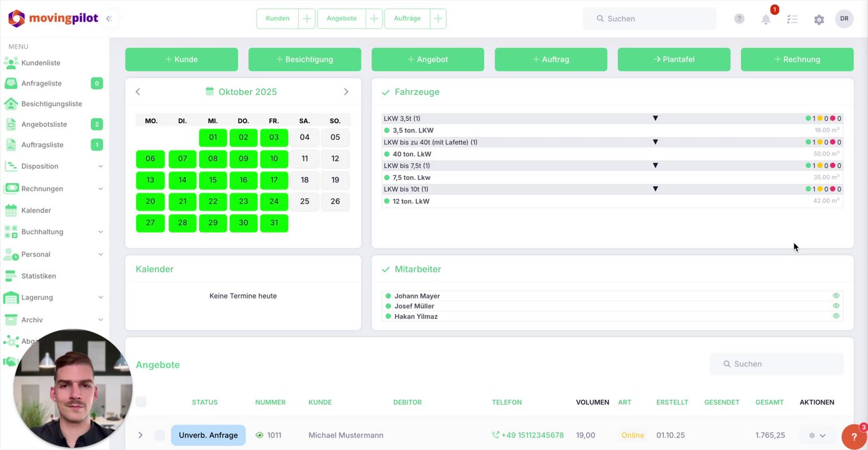Screen dimensions: 868x450
Task: Click the Angebote search field
Action: point(777,364)
